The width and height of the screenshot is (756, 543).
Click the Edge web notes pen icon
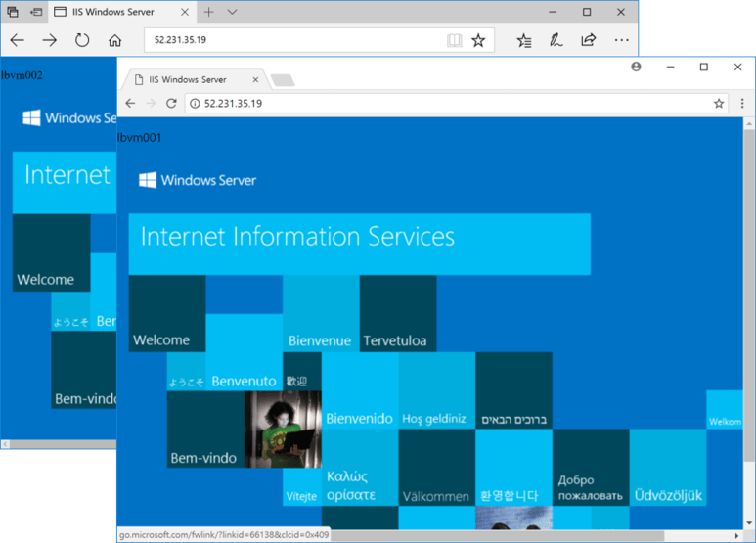click(556, 41)
